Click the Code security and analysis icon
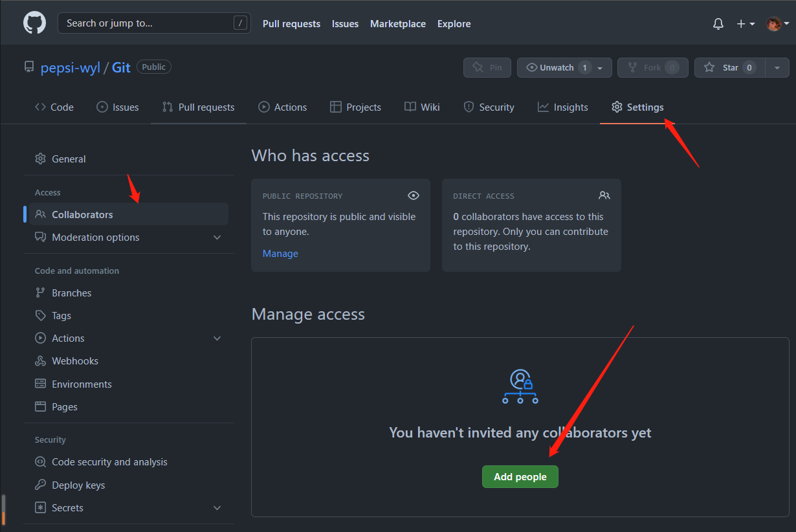Screen dimensions: 796x532 pos(40,461)
